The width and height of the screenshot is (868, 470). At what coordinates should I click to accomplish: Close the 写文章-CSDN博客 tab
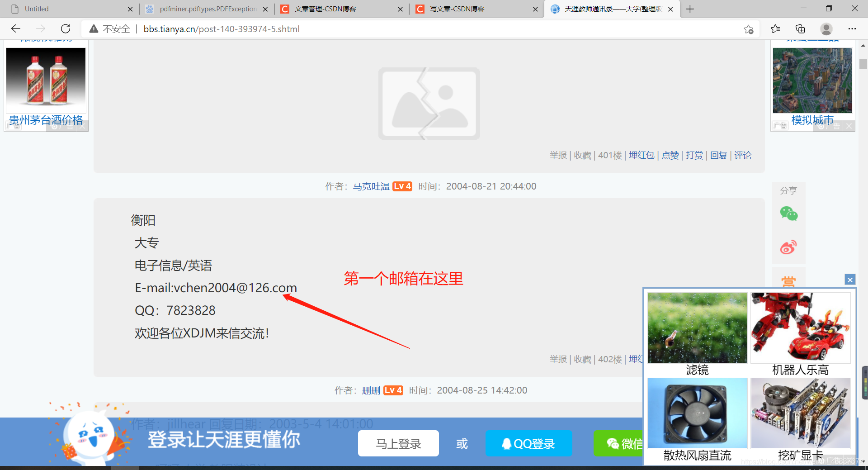pyautogui.click(x=535, y=9)
